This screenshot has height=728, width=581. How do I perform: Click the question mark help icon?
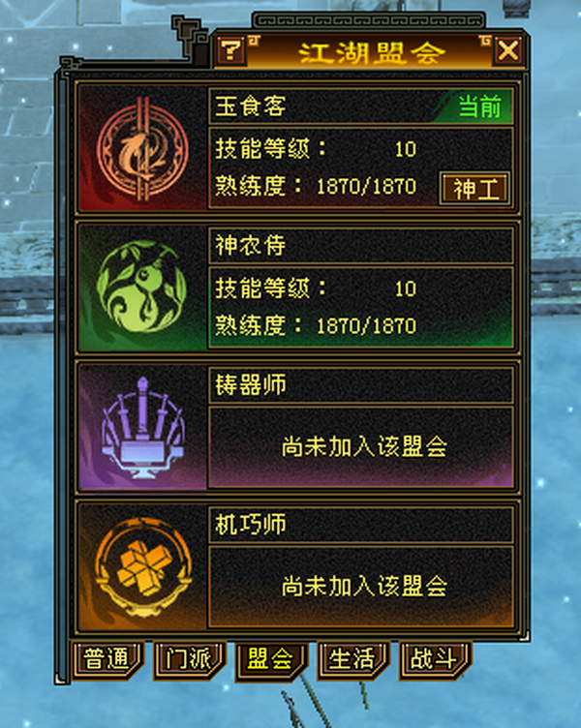coord(230,49)
